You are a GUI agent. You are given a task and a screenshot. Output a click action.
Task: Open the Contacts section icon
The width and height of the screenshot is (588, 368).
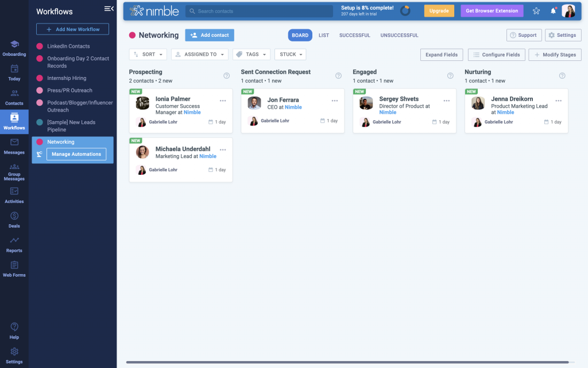tap(14, 97)
